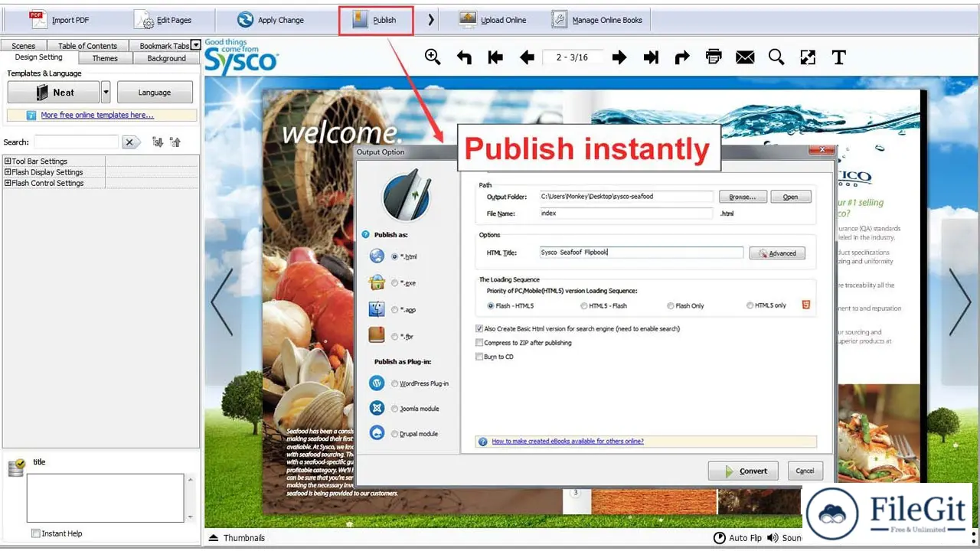This screenshot has width=980, height=551.
Task: Choose the WordPress Plug-in option
Action: point(395,383)
